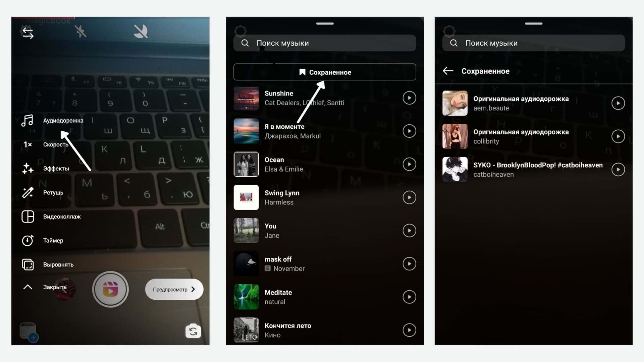Select the SYKO BrooklynBloodPop track
644x362 pixels.
pos(531,170)
